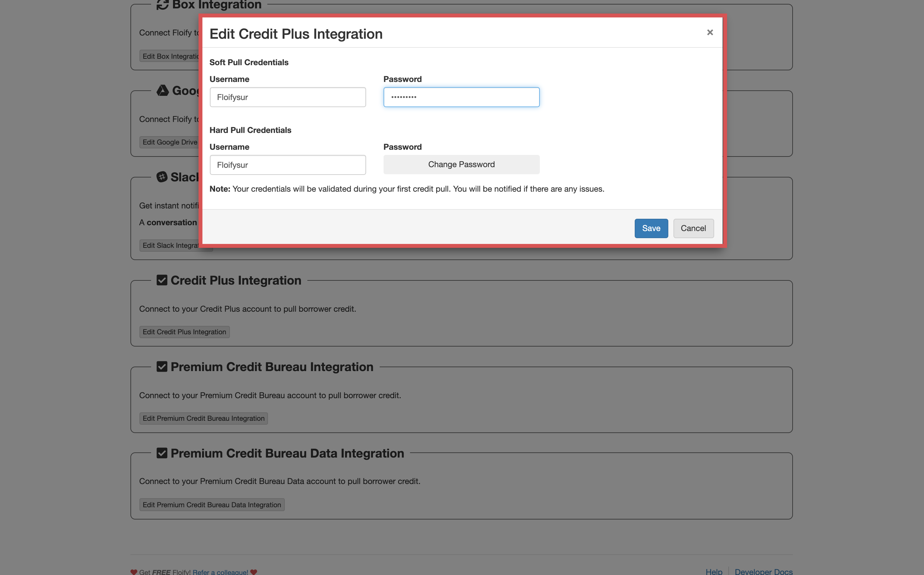Click the Google Drive logo icon

(162, 90)
